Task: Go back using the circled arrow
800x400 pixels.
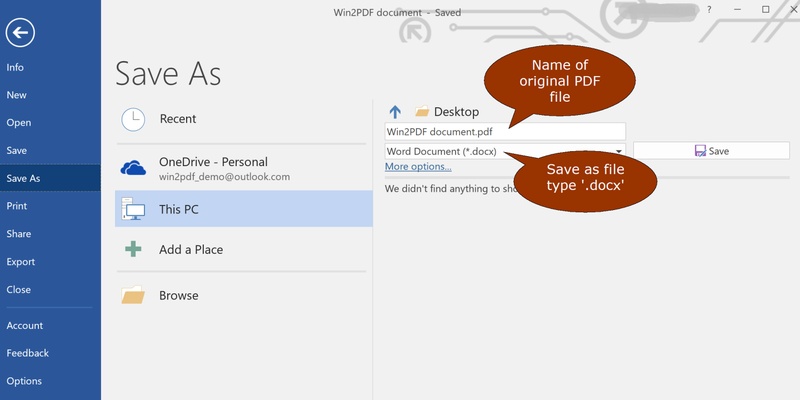Action: [x=20, y=33]
